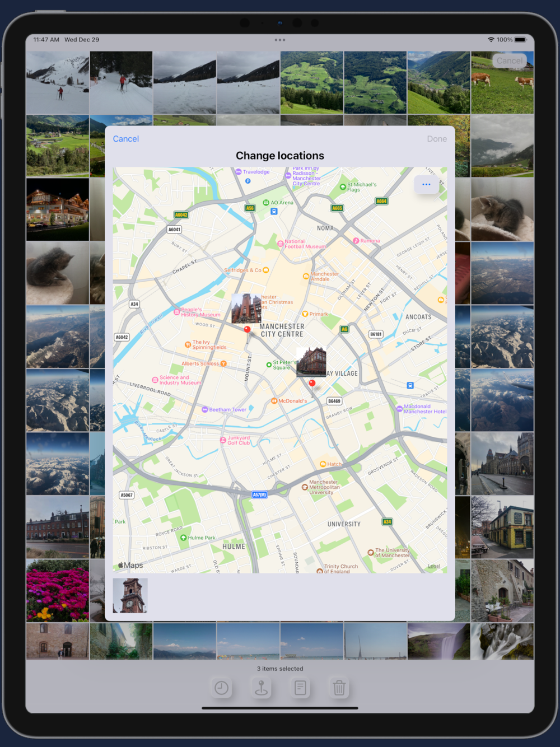Image resolution: width=560 pixels, height=747 pixels.
Task: Tap the change date clock icon
Action: pyautogui.click(x=222, y=688)
